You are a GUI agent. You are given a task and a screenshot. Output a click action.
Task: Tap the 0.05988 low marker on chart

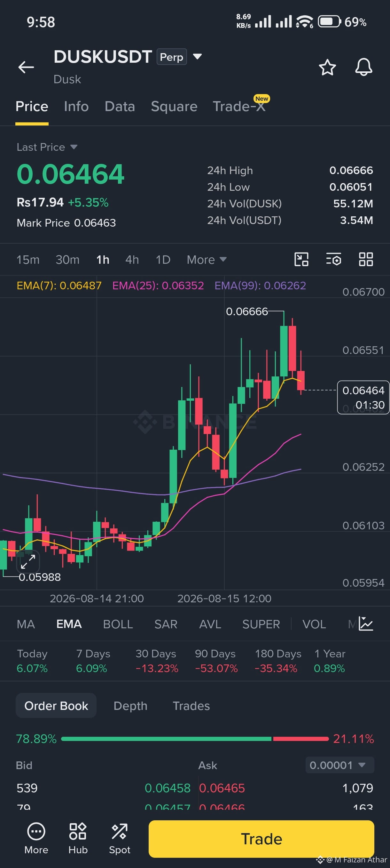40,577
